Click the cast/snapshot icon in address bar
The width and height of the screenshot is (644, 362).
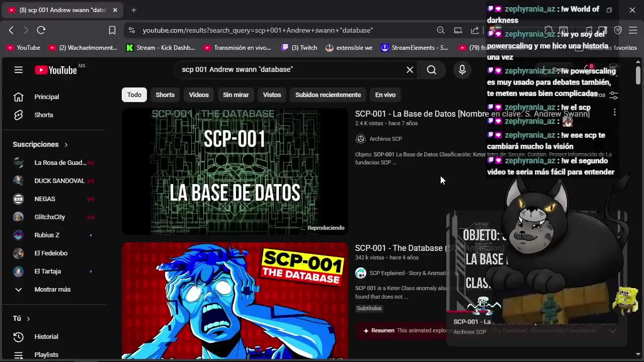(458, 30)
